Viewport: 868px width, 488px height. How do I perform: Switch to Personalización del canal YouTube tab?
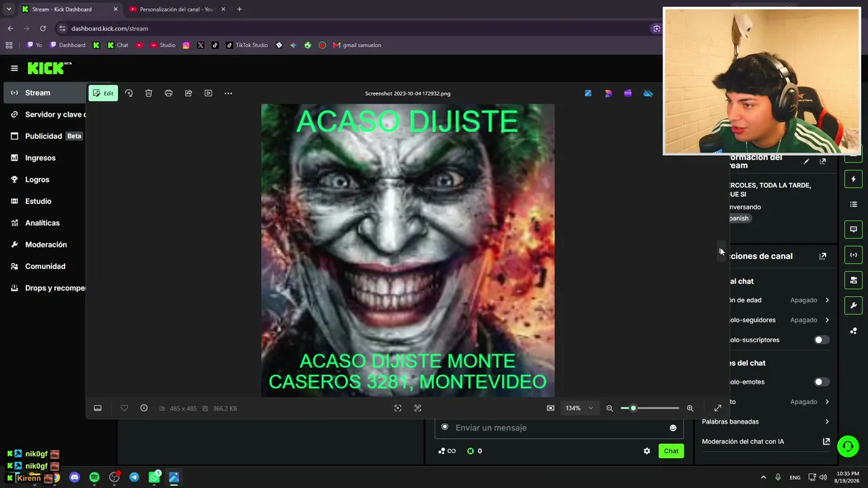[x=178, y=9]
